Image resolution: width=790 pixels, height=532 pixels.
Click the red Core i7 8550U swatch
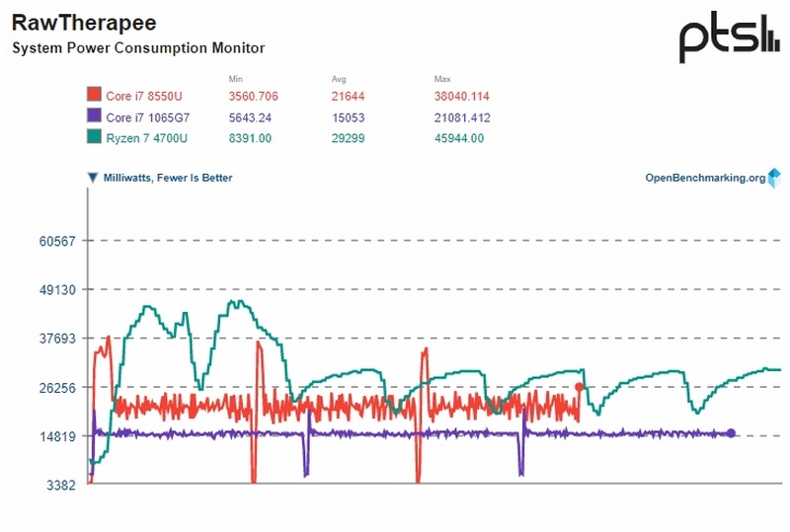point(94,94)
